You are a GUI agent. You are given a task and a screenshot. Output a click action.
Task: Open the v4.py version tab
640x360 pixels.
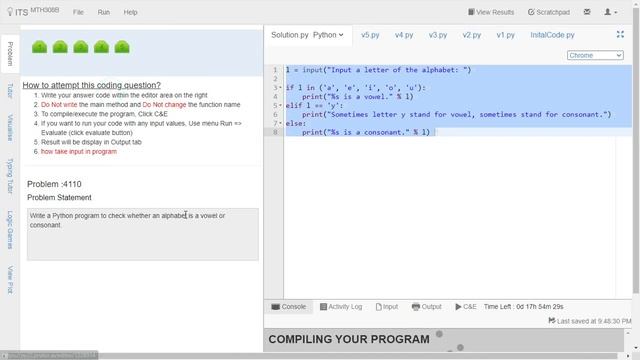pyautogui.click(x=404, y=35)
